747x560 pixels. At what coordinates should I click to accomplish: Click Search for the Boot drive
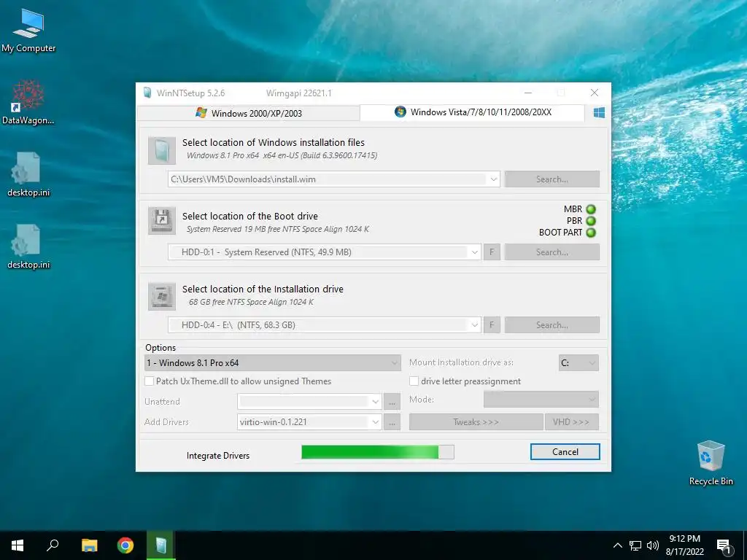click(551, 252)
